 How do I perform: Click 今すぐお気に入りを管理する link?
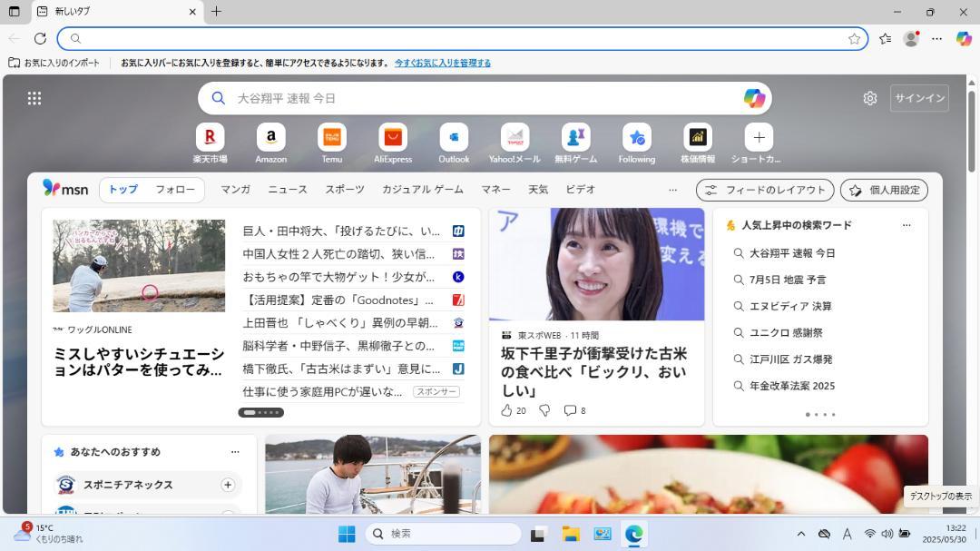(x=443, y=63)
